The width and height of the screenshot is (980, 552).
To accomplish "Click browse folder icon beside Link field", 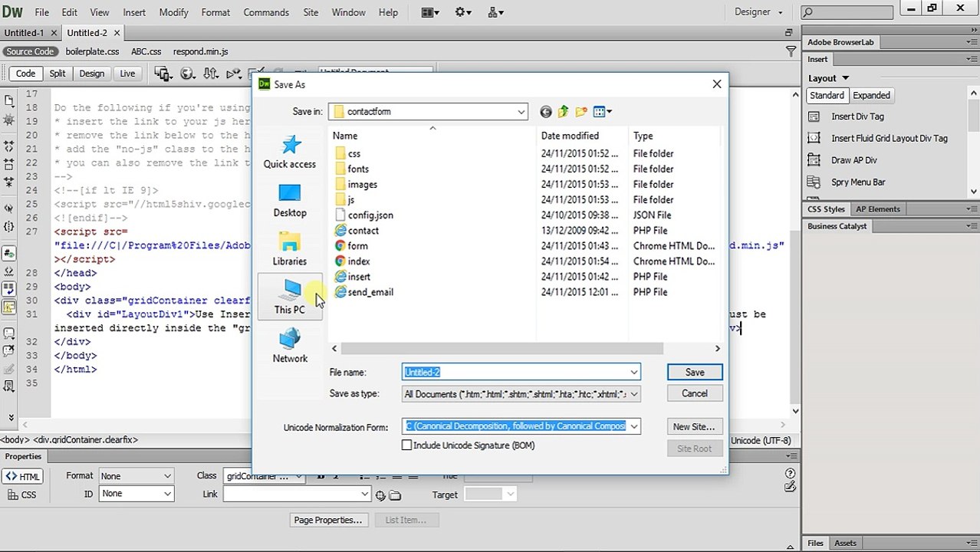I will pos(395,495).
